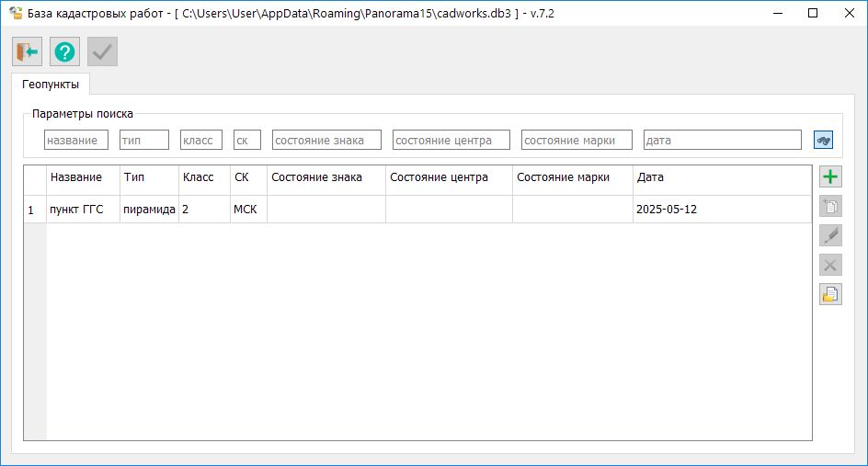Switch to the Геопункты tab
The width and height of the screenshot is (868, 466).
(51, 85)
